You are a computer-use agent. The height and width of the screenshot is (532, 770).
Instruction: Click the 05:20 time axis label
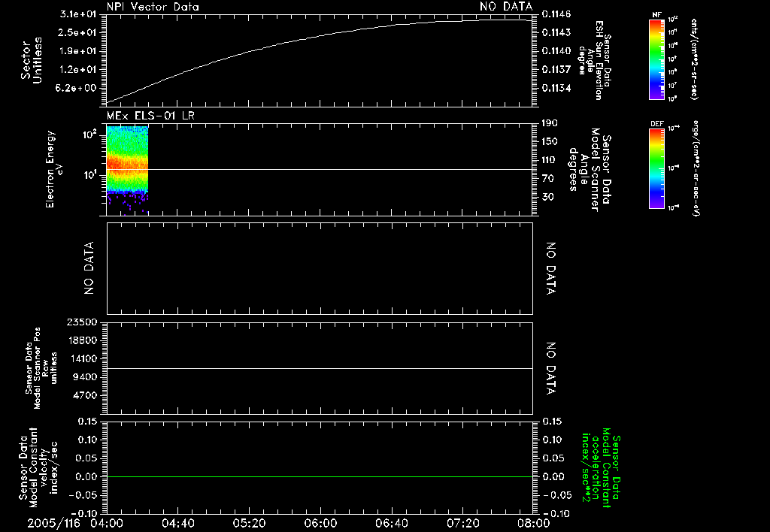tap(249, 523)
